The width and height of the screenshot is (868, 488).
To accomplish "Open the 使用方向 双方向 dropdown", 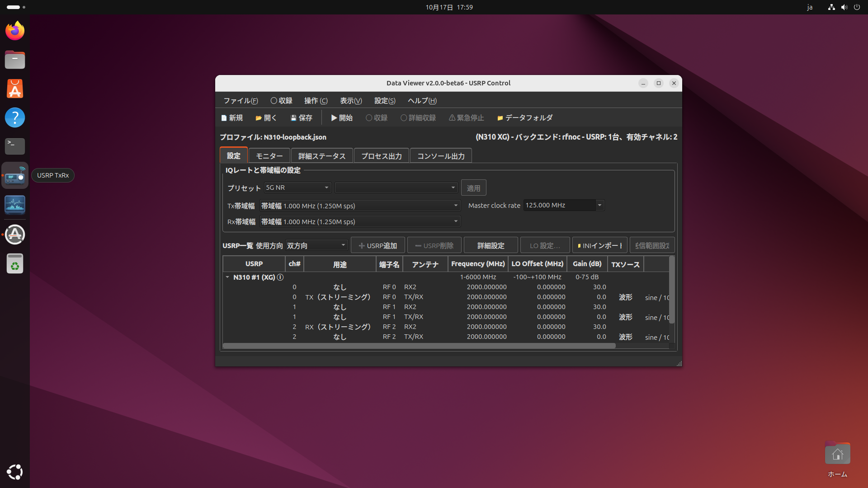I will (316, 245).
